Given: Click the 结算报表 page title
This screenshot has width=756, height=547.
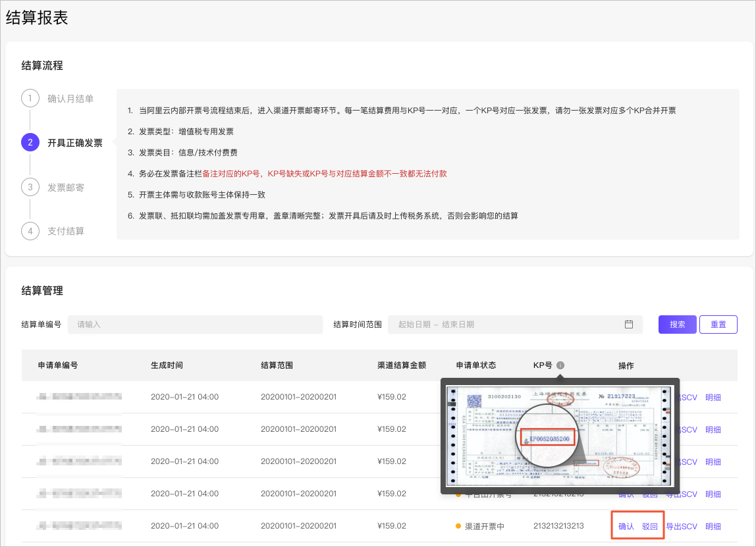Looking at the screenshot, I should [x=37, y=18].
